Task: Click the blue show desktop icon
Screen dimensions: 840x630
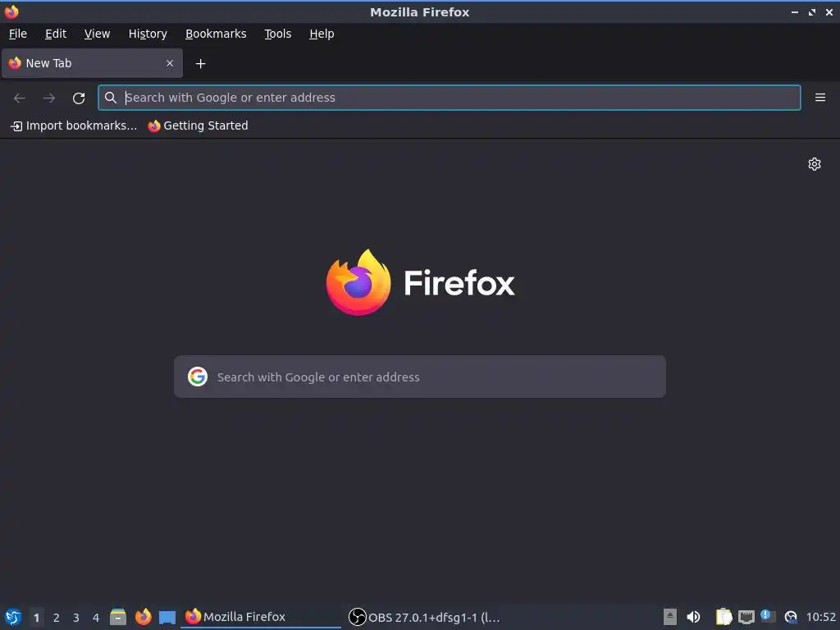Action: [x=167, y=618]
